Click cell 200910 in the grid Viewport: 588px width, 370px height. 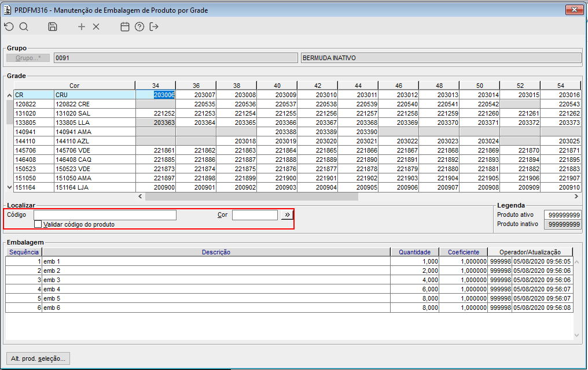pyautogui.click(x=561, y=187)
